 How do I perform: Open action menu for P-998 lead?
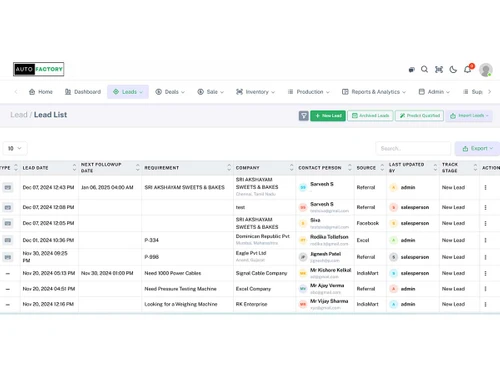pos(485,257)
